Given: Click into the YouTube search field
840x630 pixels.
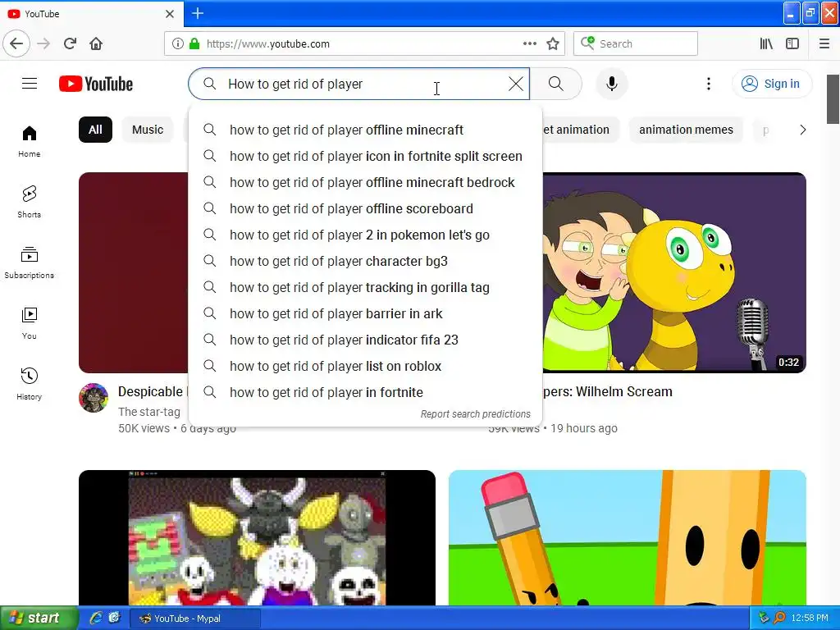Looking at the screenshot, I should [x=359, y=84].
